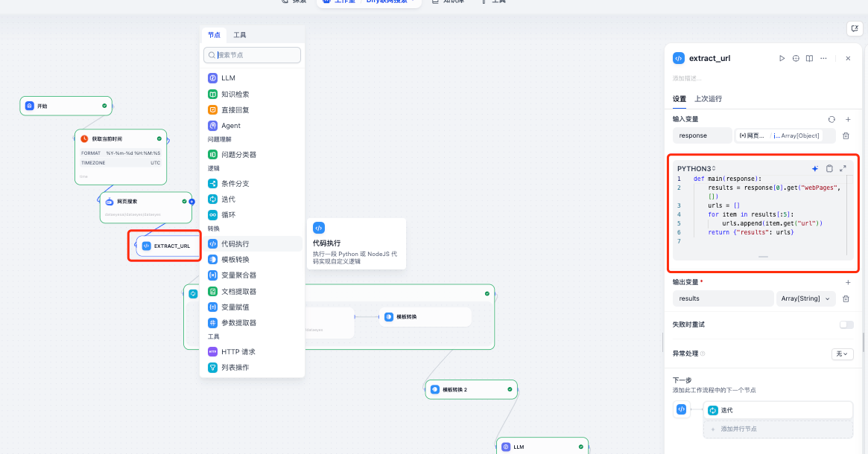Screen dimensions: 868x454
Task: Open the more options ellipsis menu
Action: click(824, 58)
